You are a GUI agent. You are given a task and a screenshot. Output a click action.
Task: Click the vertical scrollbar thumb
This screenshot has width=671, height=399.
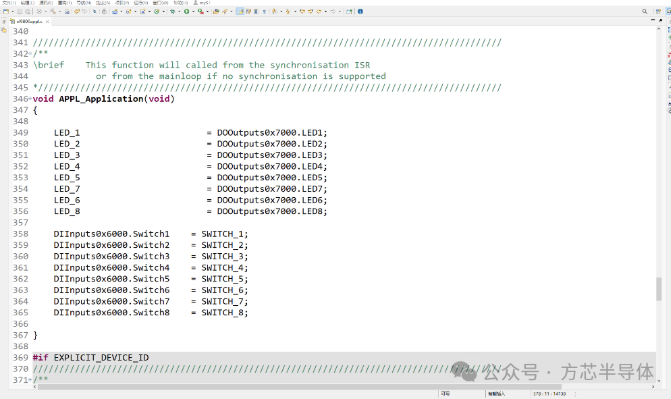[x=659, y=289]
